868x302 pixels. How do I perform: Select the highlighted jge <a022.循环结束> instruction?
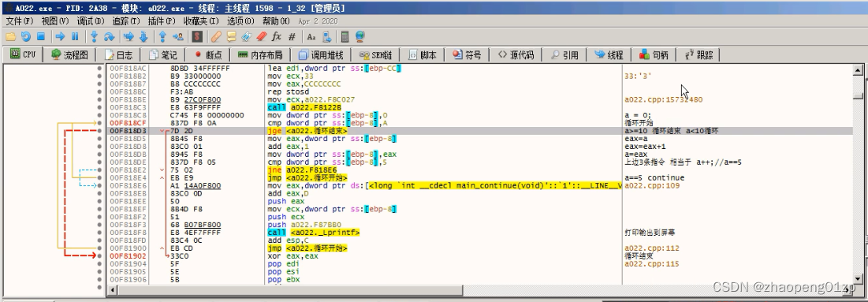[307, 131]
